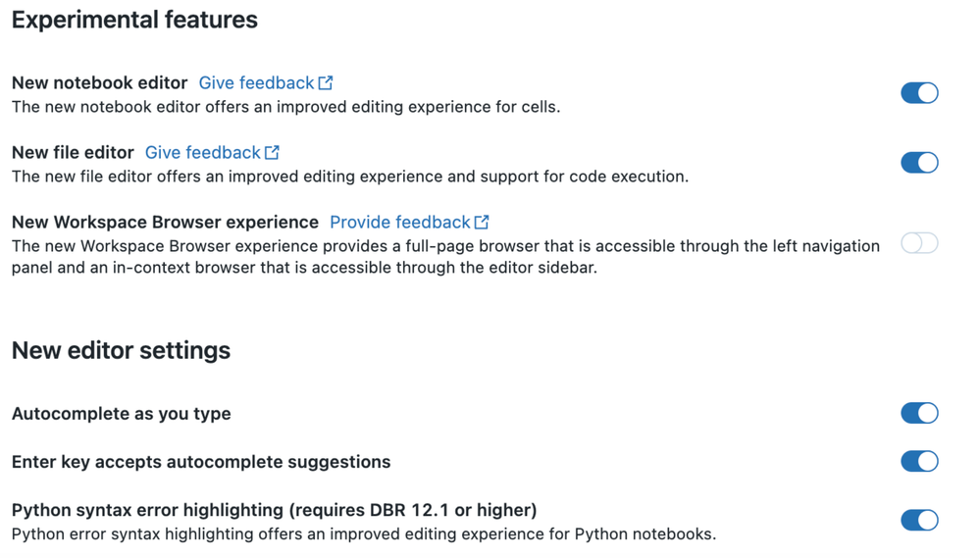Switch off Enter key accepts autocomplete suggestions
The image size is (980, 558).
pyautogui.click(x=919, y=461)
